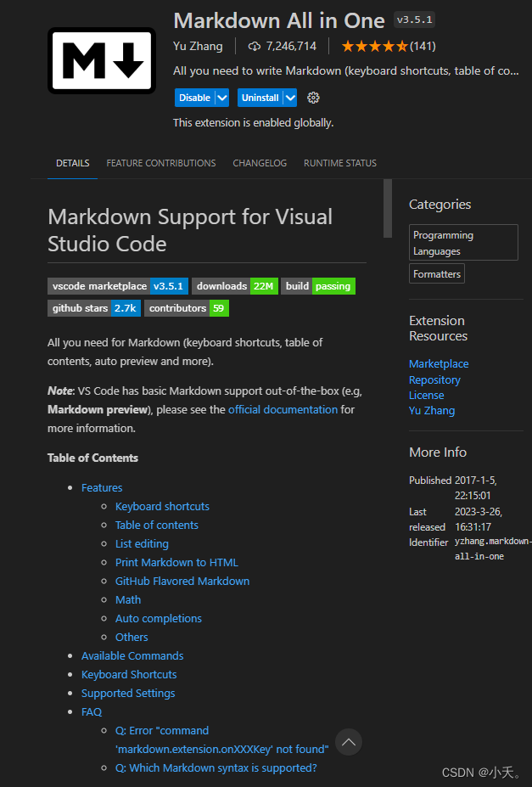Image resolution: width=532 pixels, height=787 pixels.
Task: Click the scroll-to-top arrow button
Action: click(x=349, y=742)
